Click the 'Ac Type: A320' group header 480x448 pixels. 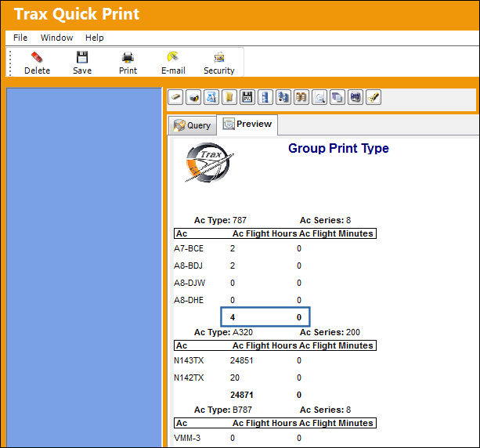click(x=223, y=332)
